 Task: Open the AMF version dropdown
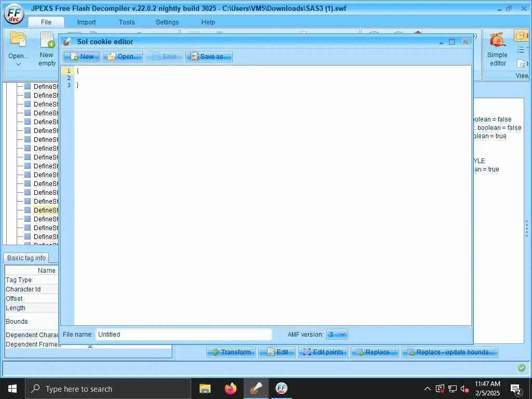point(337,335)
